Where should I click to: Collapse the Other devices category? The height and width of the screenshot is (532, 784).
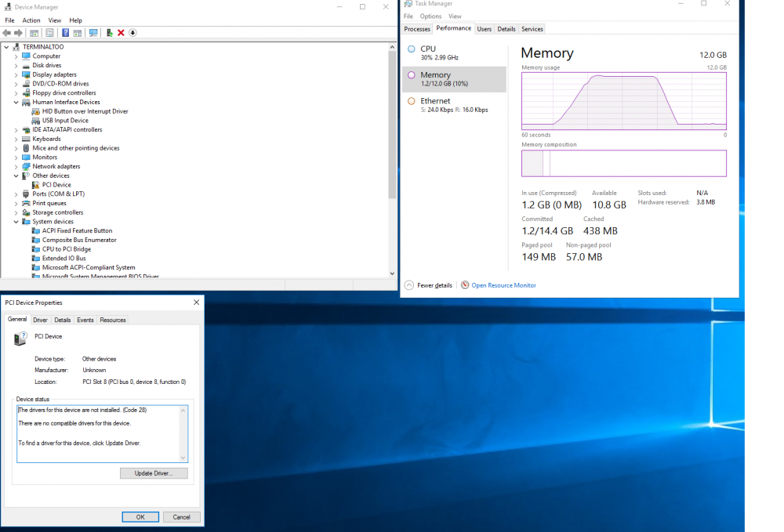tap(16, 176)
